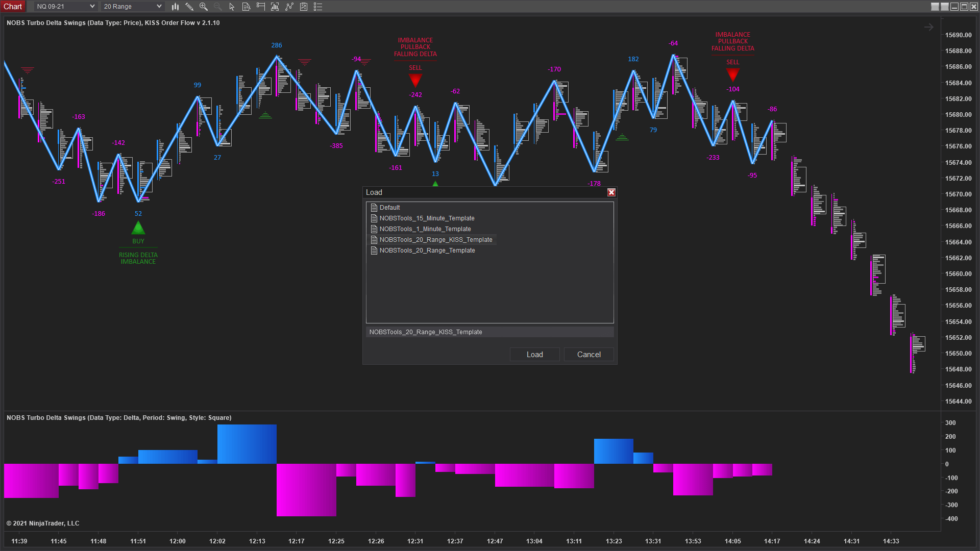Screen dimensions: 980x551
Task: Click the bar style candlestick icon
Action: pyautogui.click(x=175, y=7)
